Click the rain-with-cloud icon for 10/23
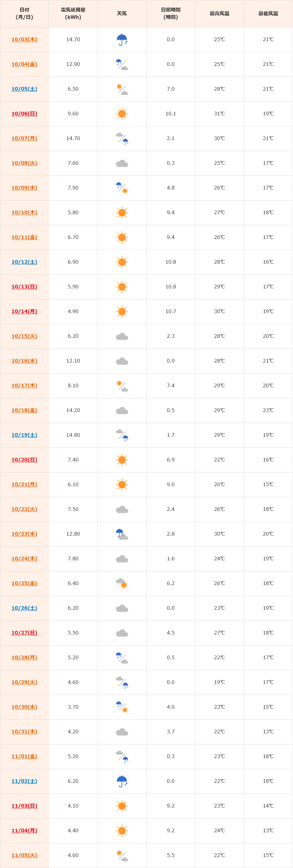Image resolution: width=293 pixels, height=868 pixels. (x=122, y=534)
